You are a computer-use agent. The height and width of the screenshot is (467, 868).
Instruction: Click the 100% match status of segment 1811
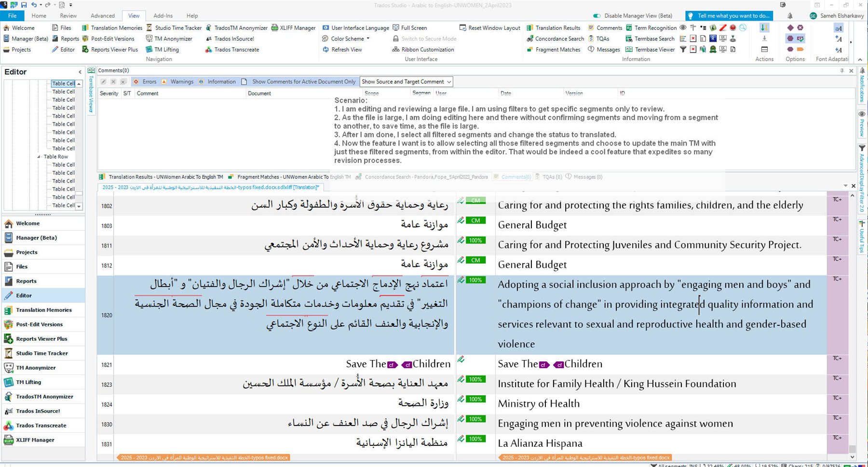tap(475, 240)
